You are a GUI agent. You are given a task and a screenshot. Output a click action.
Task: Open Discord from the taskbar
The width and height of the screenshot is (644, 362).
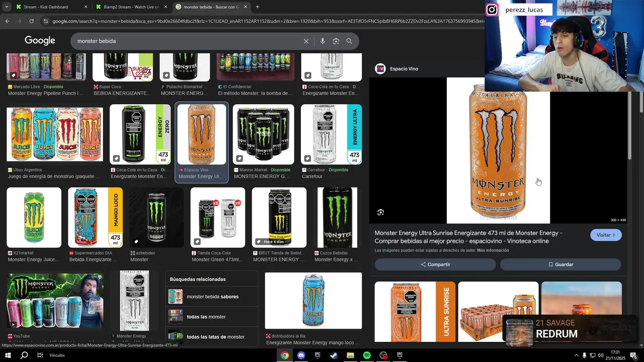[x=301, y=355]
